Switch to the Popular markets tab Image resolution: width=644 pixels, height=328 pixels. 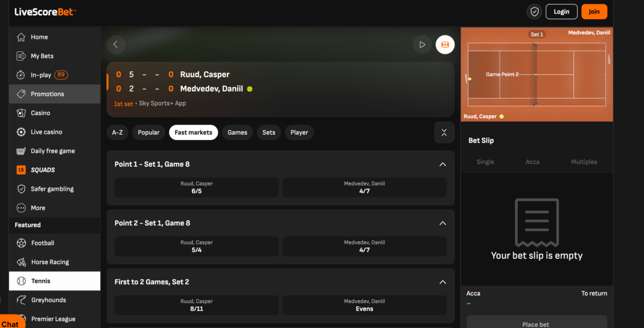[149, 132]
